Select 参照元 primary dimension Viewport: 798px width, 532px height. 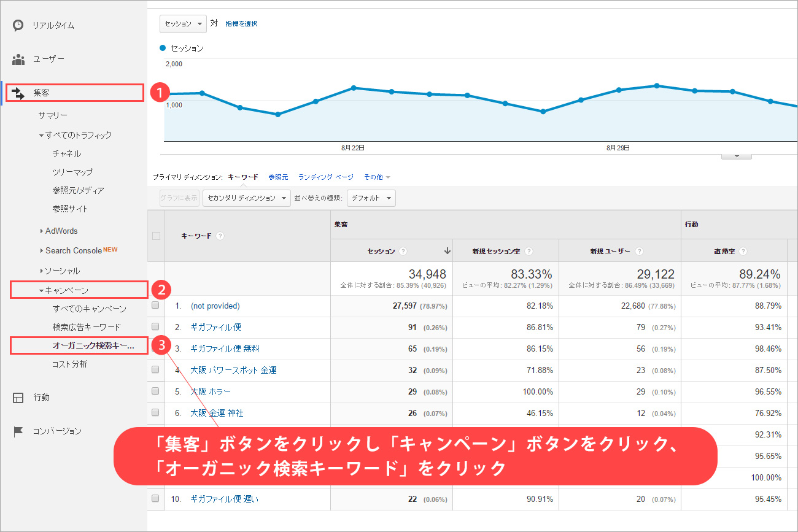pyautogui.click(x=278, y=177)
